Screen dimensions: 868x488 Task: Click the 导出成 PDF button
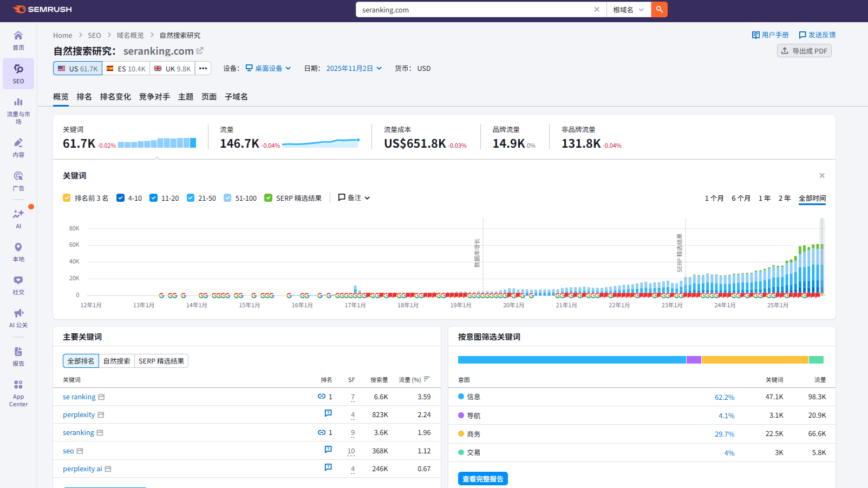click(x=804, y=50)
